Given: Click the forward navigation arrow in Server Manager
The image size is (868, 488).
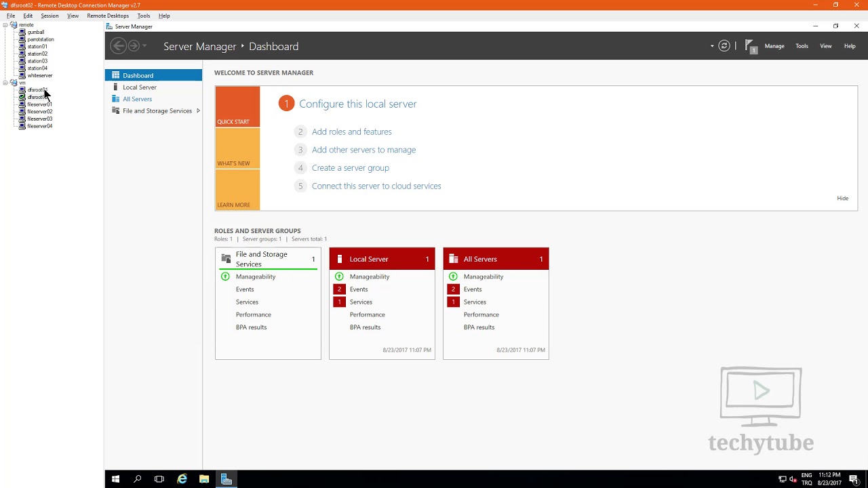Looking at the screenshot, I should click(134, 46).
